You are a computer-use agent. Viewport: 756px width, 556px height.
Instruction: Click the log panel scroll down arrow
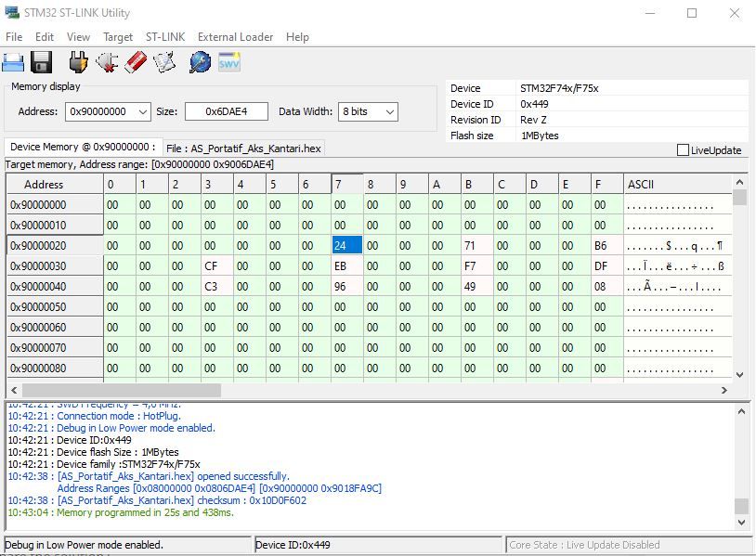[x=741, y=523]
